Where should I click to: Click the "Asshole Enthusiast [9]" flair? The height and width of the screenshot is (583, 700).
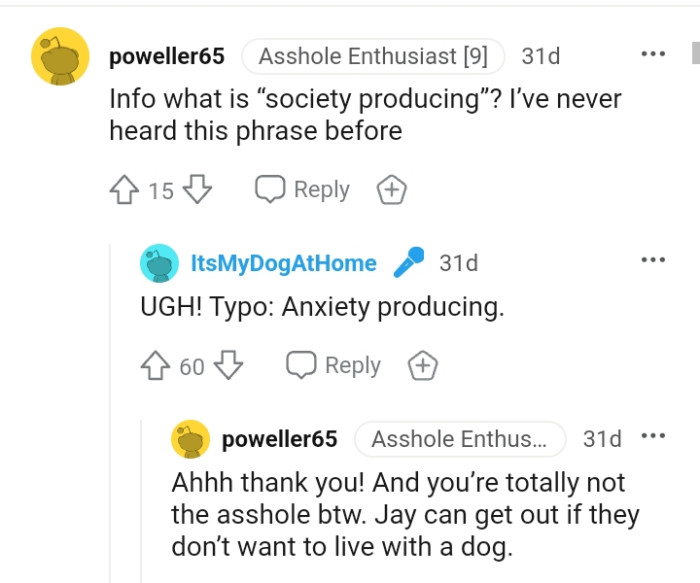coord(372,56)
